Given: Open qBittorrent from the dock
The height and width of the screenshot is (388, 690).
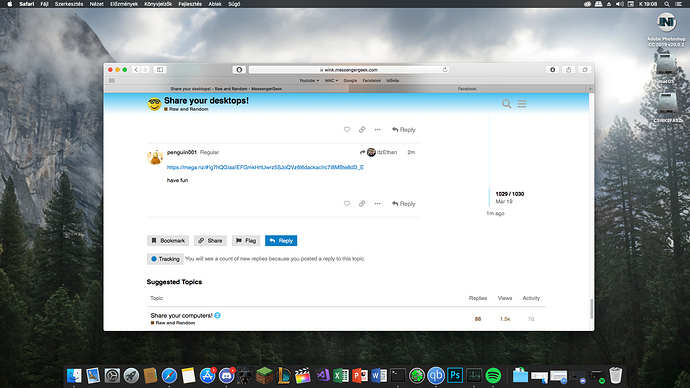Looking at the screenshot, I should pyautogui.click(x=436, y=376).
